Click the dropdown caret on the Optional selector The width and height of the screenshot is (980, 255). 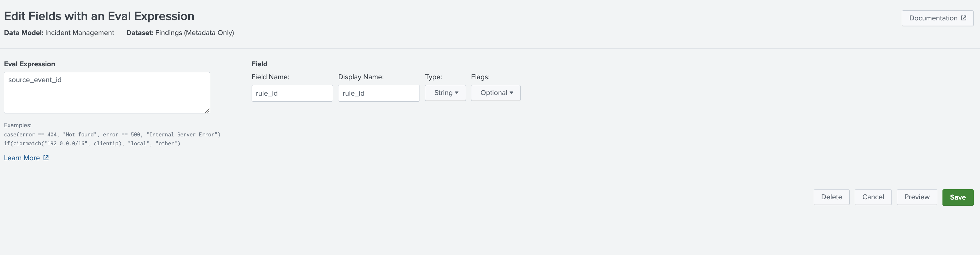point(511,93)
